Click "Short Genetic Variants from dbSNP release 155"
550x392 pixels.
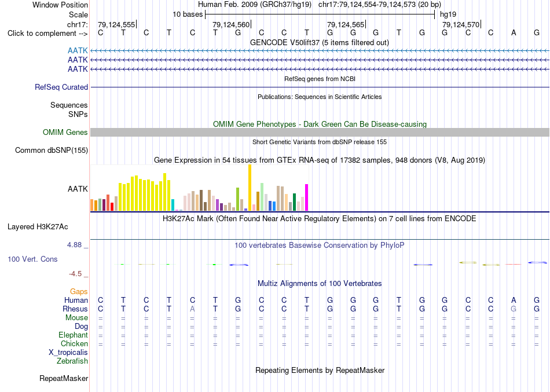click(320, 142)
